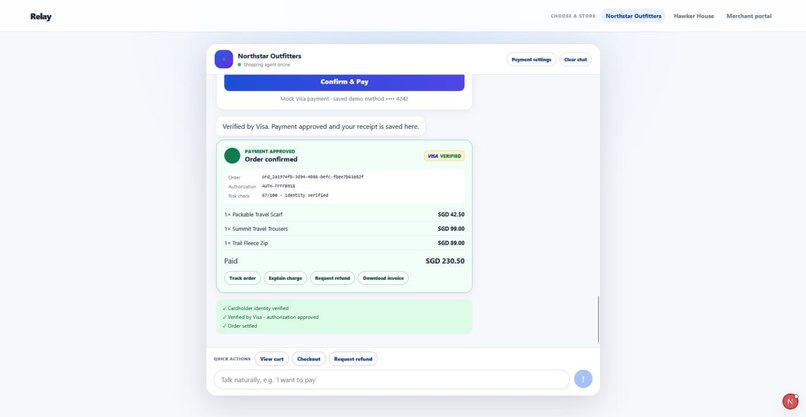Open Payment settings

click(531, 60)
